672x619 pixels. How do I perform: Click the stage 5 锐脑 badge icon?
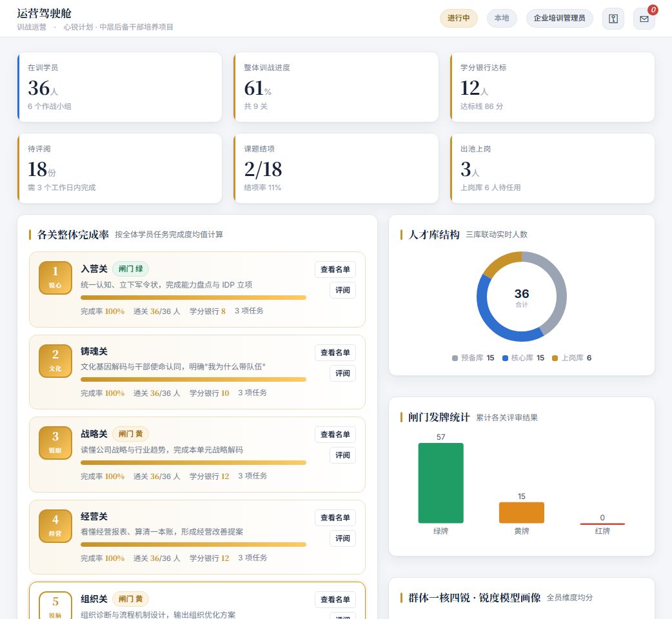pos(55,605)
